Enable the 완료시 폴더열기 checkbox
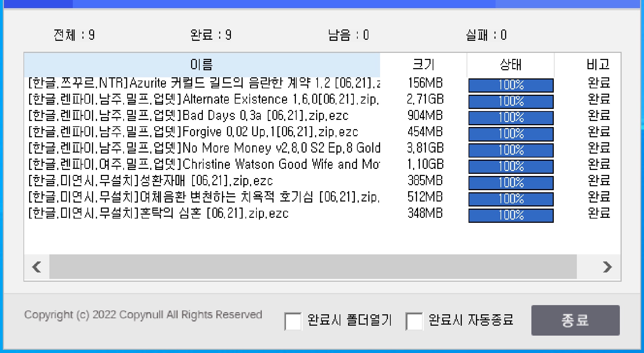The height and width of the screenshot is (353, 644). [293, 321]
